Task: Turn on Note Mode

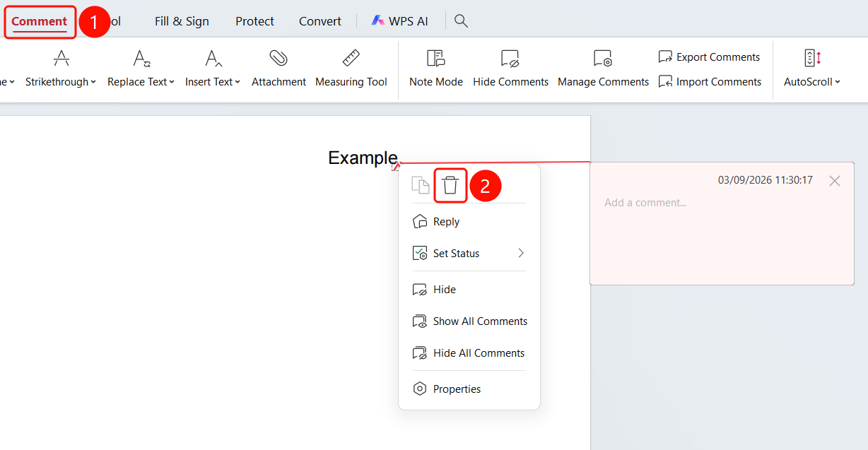Action: 435,68
